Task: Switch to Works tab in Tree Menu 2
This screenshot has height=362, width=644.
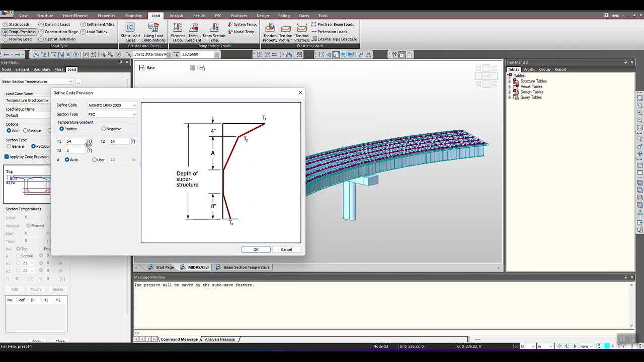Action: [x=529, y=69]
